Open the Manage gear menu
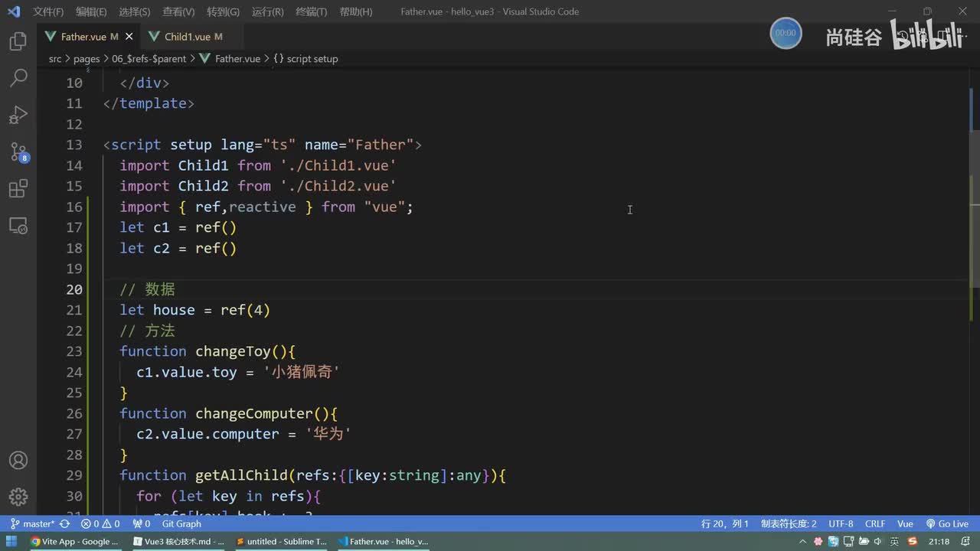This screenshot has height=551, width=980. [x=18, y=497]
